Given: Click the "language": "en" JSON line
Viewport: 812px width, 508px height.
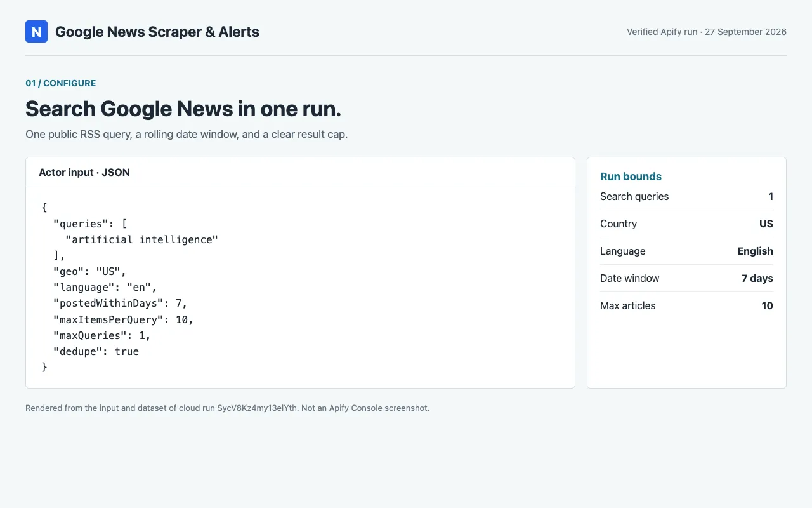Looking at the screenshot, I should pyautogui.click(x=105, y=287).
